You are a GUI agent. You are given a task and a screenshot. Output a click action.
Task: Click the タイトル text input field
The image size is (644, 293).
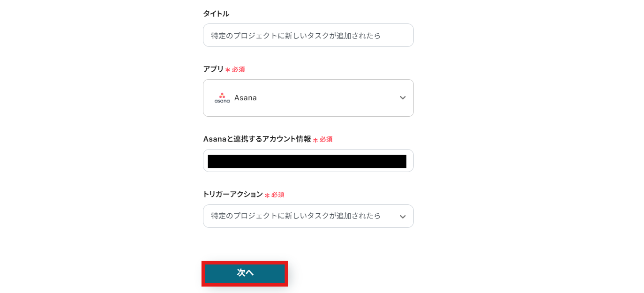coord(308,35)
